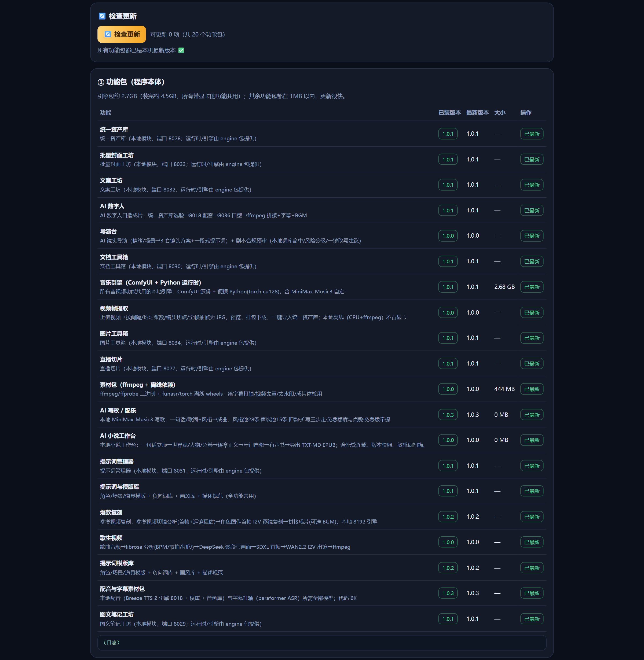
Task: Click the 444 MB size value
Action: (x=504, y=389)
